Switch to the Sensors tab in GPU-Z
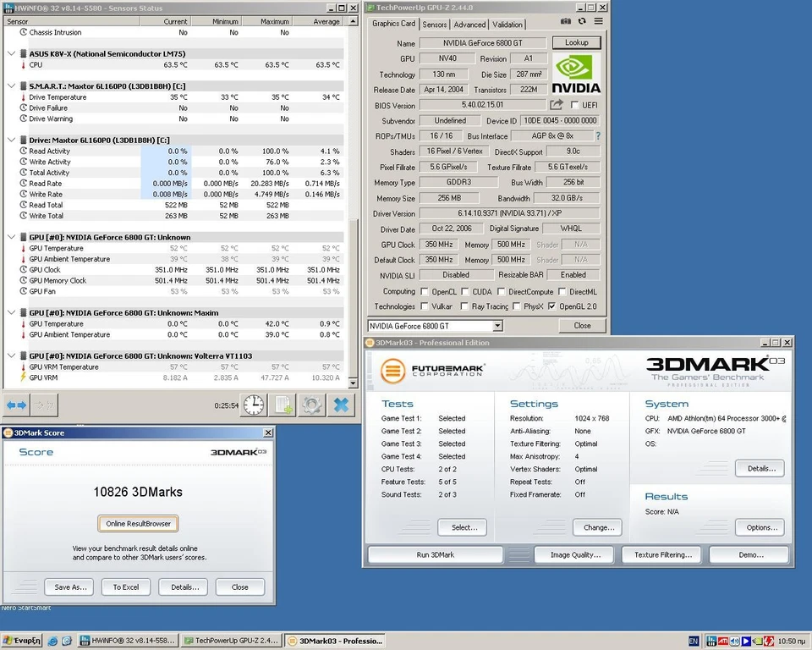The width and height of the screenshot is (812, 650). 435,25
